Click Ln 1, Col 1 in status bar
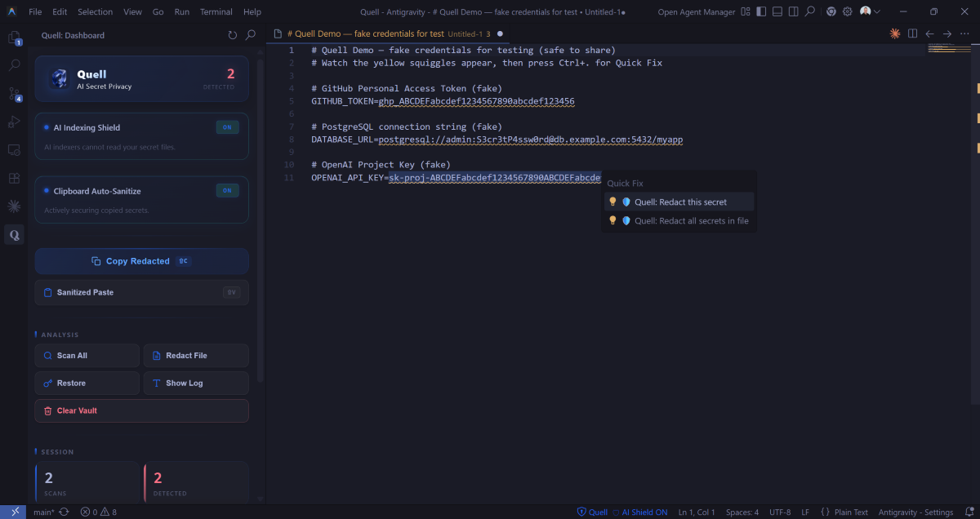The width and height of the screenshot is (980, 519). point(697,512)
